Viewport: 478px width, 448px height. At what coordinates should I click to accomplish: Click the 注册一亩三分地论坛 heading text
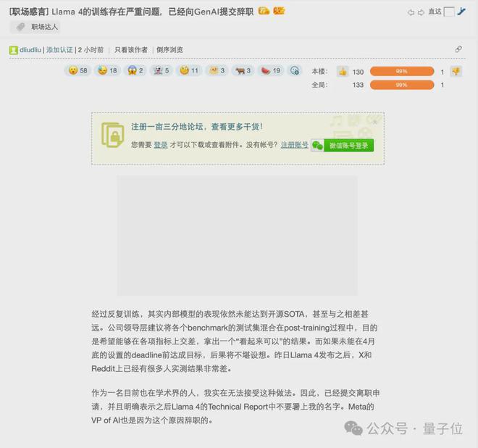pyautogui.click(x=196, y=127)
